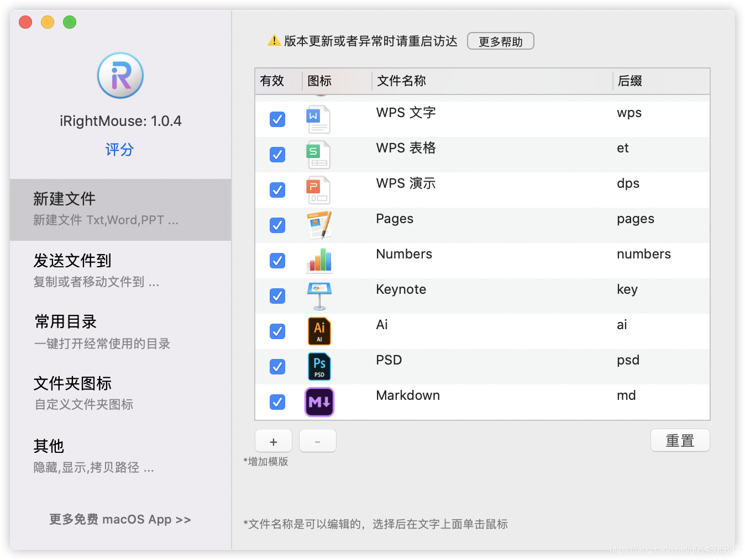Select the WPS 演示 file name
Screen dimensions: 745x560
pyautogui.click(x=406, y=183)
